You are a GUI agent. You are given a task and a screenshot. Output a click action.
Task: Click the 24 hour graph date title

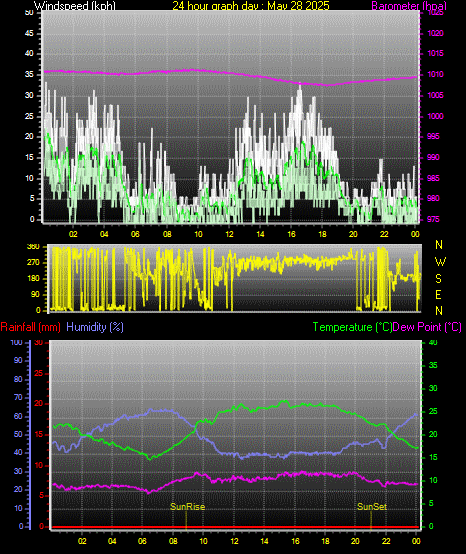251,6
